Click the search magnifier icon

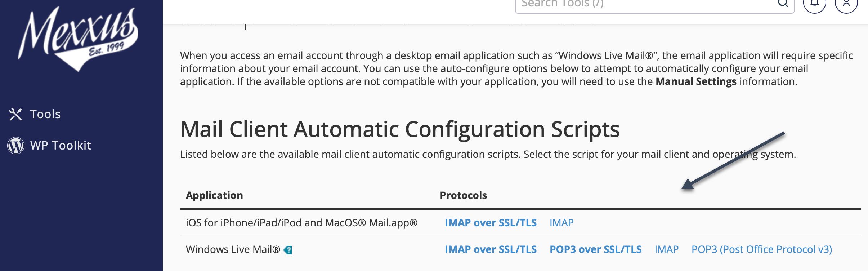click(x=783, y=3)
